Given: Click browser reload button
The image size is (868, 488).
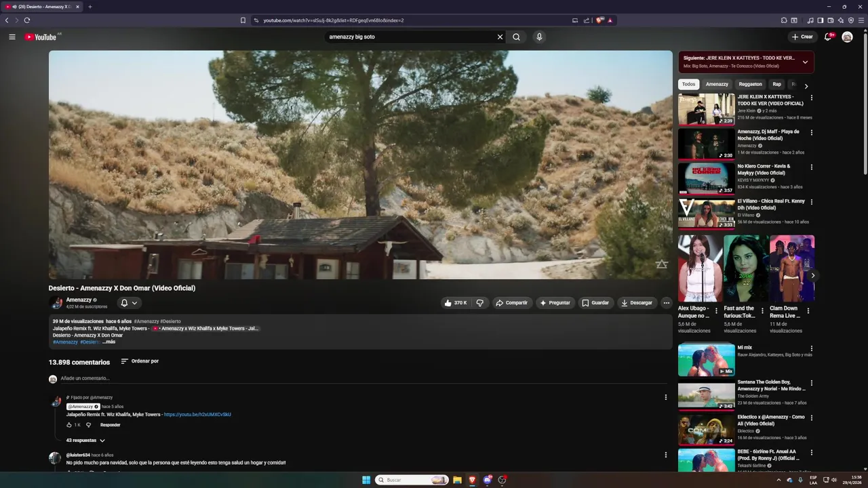Looking at the screenshot, I should (27, 20).
